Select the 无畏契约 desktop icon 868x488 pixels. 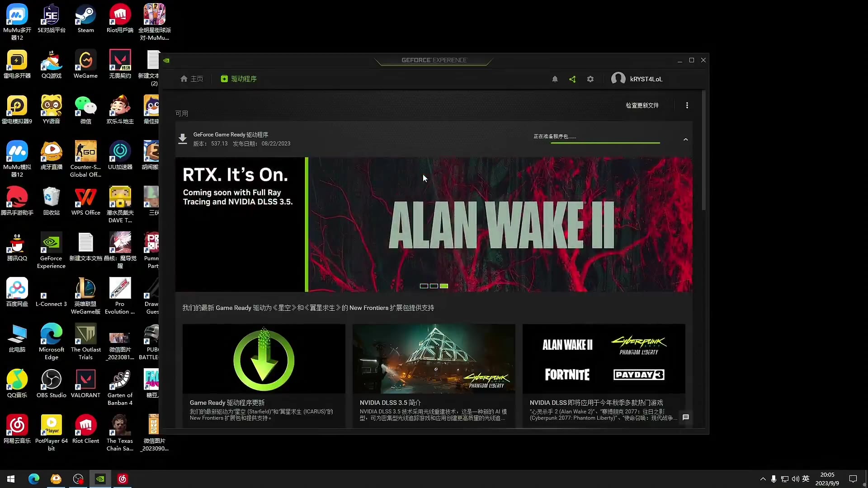(x=120, y=65)
